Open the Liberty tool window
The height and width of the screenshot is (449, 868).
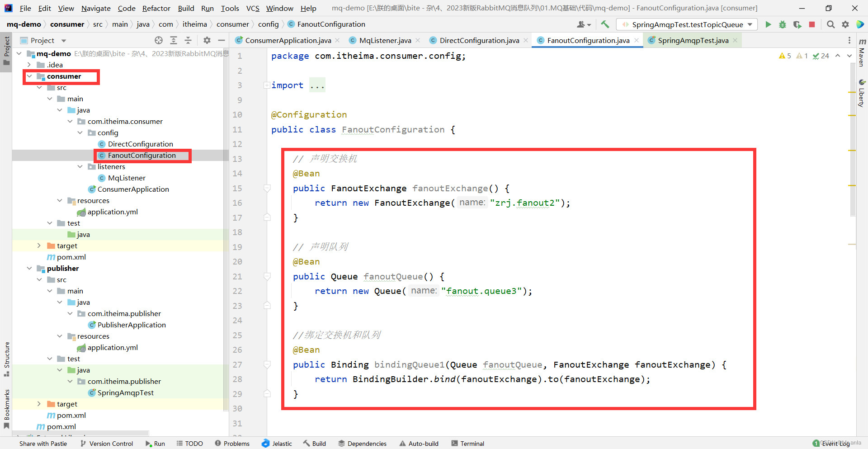tap(862, 94)
